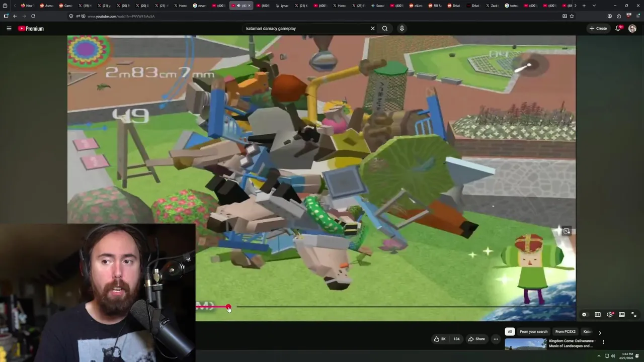The height and width of the screenshot is (362, 644).
Task: Clear the search box with the X
Action: click(x=373, y=29)
